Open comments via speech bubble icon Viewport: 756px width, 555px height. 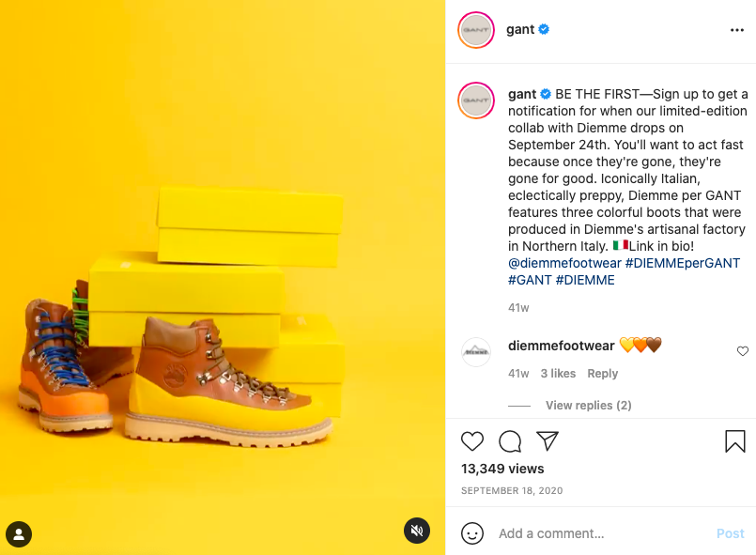510,440
